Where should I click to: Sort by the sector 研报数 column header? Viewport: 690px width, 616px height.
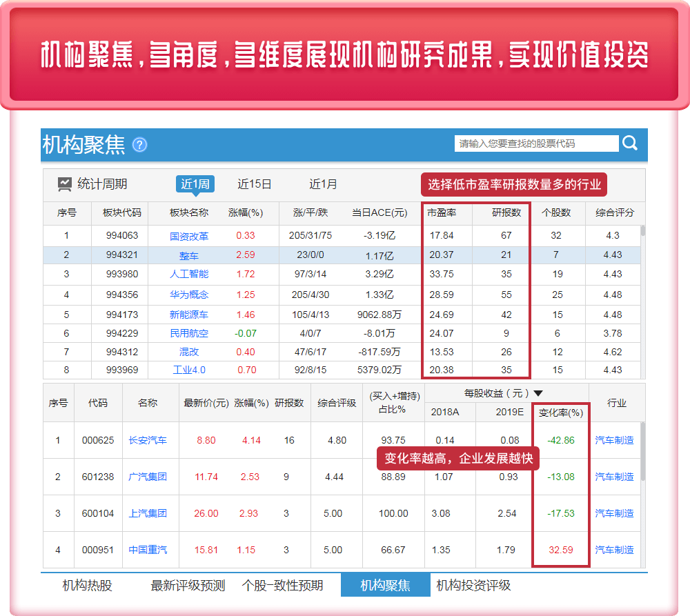pyautogui.click(x=506, y=213)
